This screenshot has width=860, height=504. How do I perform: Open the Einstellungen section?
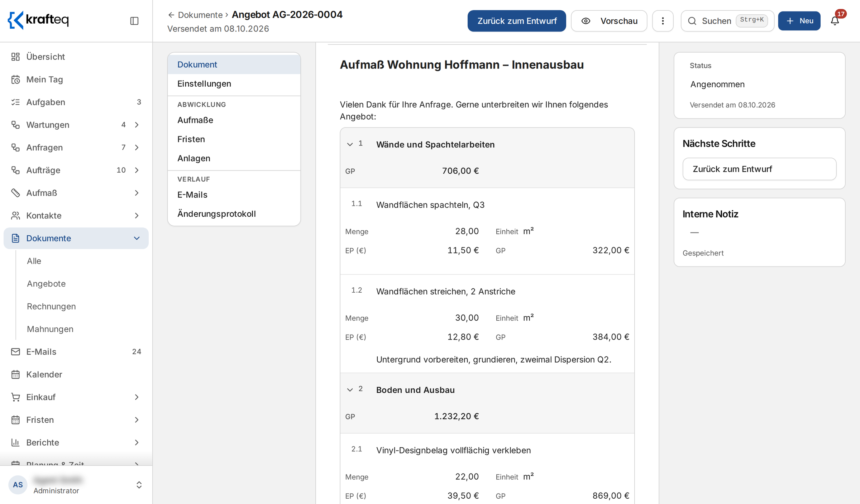(234, 83)
